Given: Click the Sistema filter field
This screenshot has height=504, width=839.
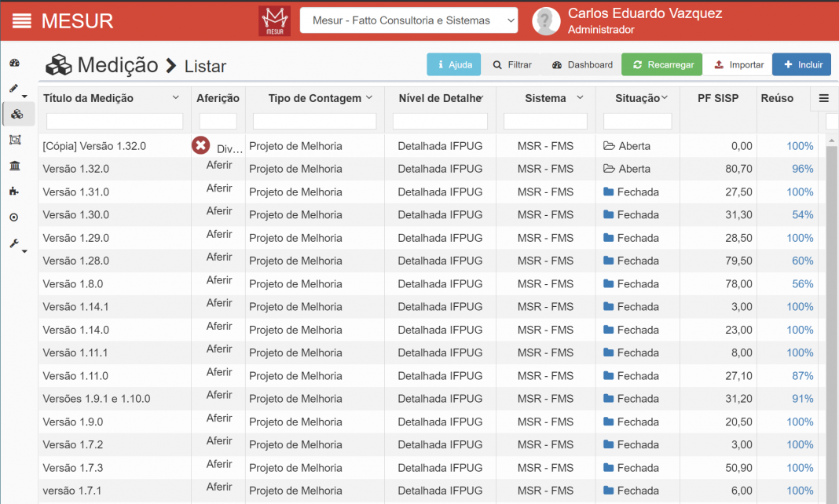Looking at the screenshot, I should coord(545,122).
